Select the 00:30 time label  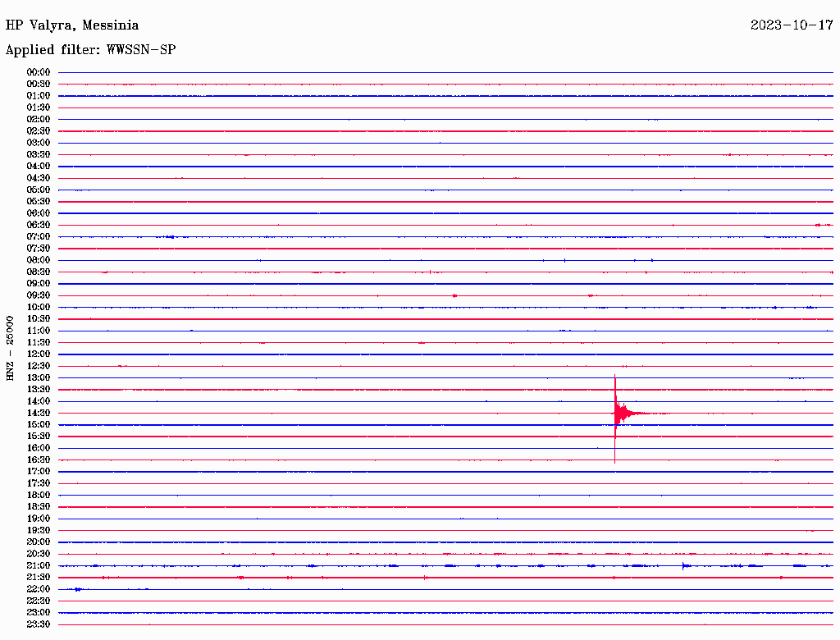click(x=39, y=85)
